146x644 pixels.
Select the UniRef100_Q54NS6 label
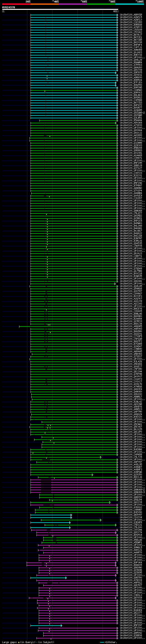click(x=131, y=289)
